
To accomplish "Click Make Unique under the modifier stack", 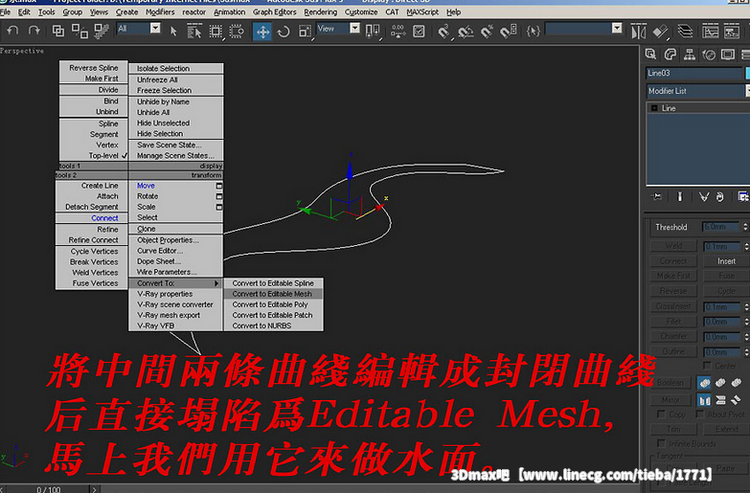I will (x=704, y=197).
